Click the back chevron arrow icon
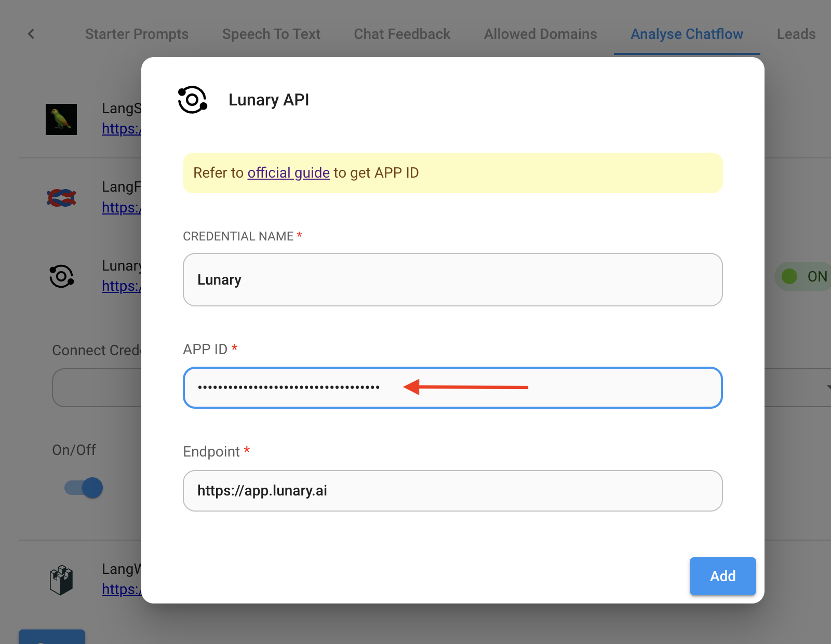This screenshot has width=831, height=644. pyautogui.click(x=31, y=34)
